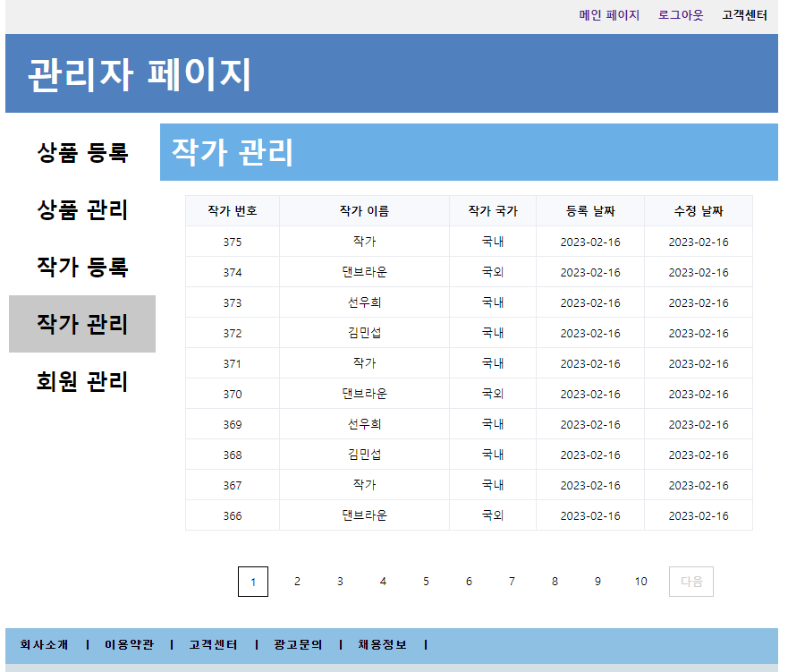The image size is (788, 672).
Task: Click 국외 country in row 366
Action: [x=493, y=515]
